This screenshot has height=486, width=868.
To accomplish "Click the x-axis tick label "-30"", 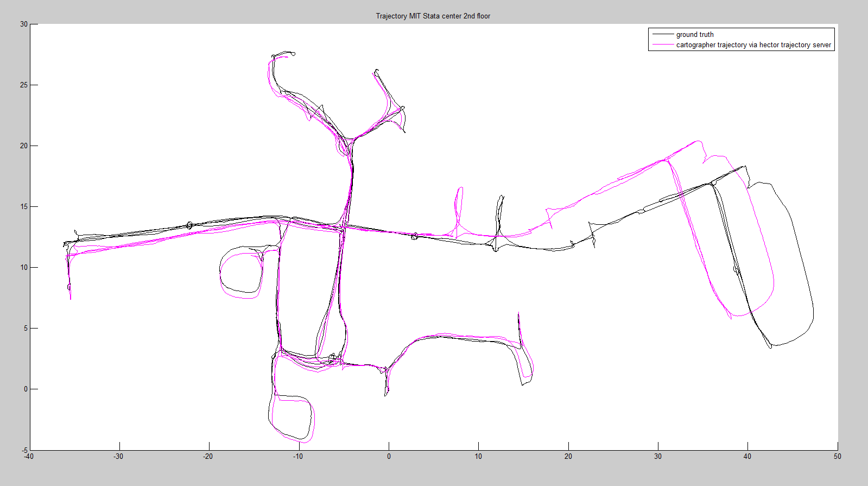I will (118, 456).
